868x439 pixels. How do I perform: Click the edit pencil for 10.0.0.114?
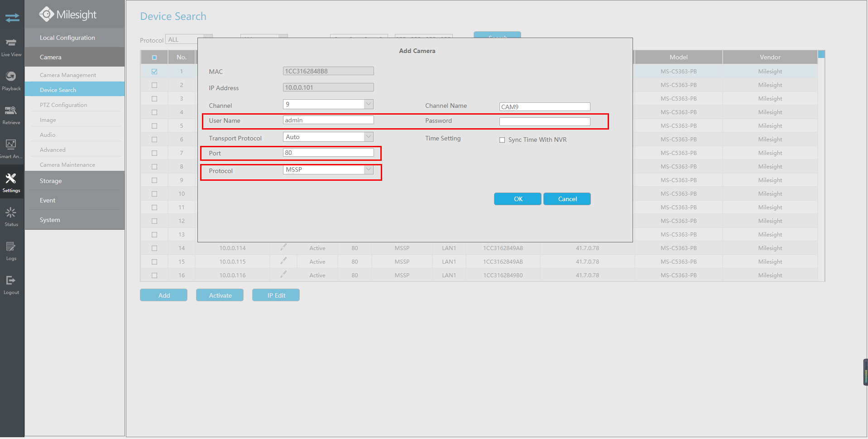pos(283,247)
